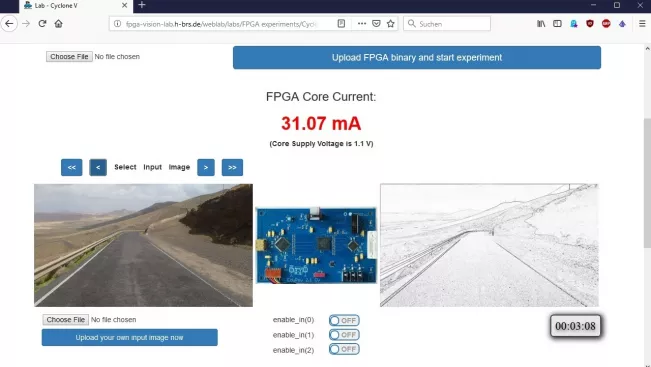651x367 pixels.
Task: Jump to first input image with << button
Action: click(71, 167)
